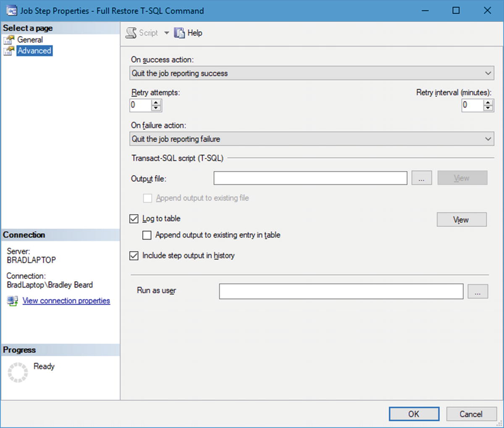Maximize the Job Step Properties window
The width and height of the screenshot is (504, 428).
click(x=456, y=11)
